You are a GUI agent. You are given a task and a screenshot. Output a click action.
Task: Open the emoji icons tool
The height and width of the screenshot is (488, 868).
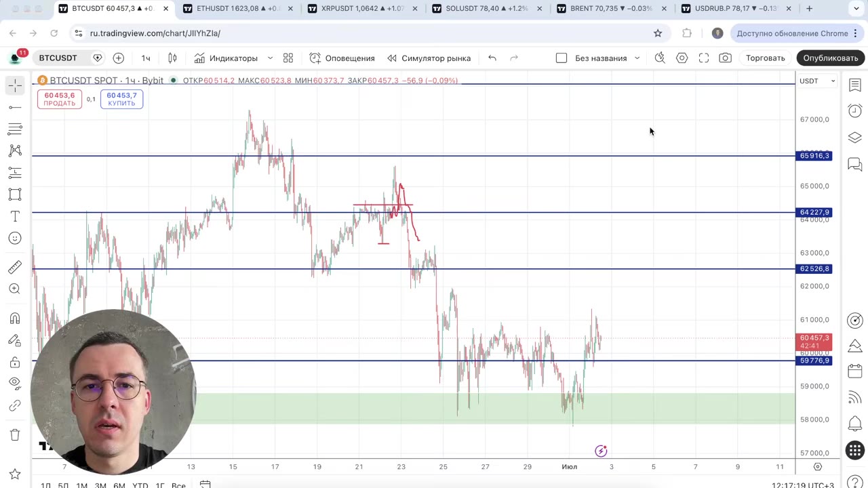pos(15,238)
